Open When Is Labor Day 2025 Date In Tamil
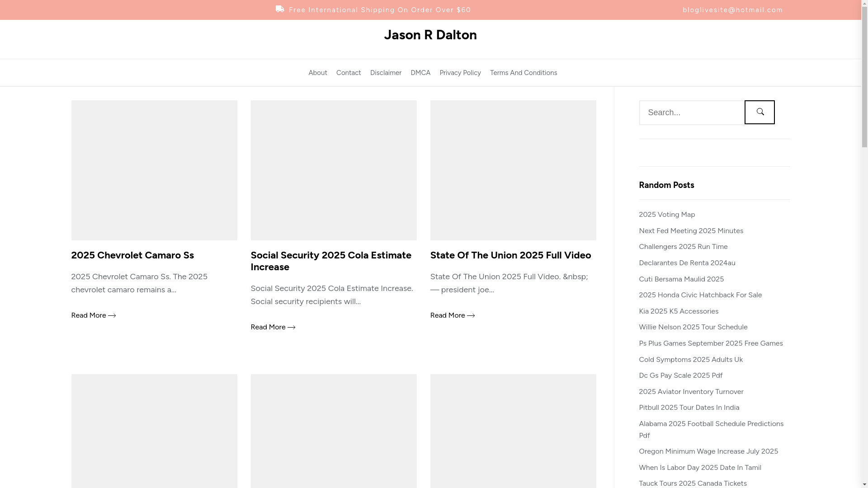This screenshot has width=868, height=488. 700,468
